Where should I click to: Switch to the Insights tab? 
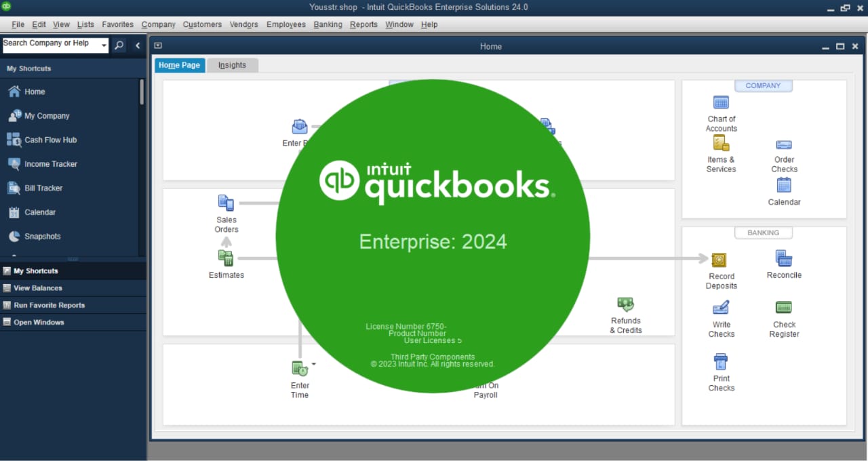click(x=232, y=65)
